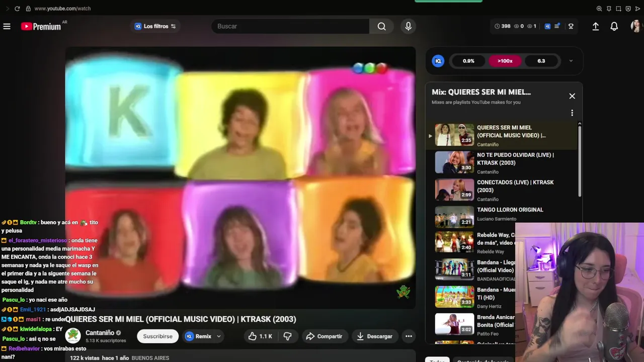Viewport: 644px width, 362px height.
Task: Download the video with Descargar
Action: click(x=374, y=336)
